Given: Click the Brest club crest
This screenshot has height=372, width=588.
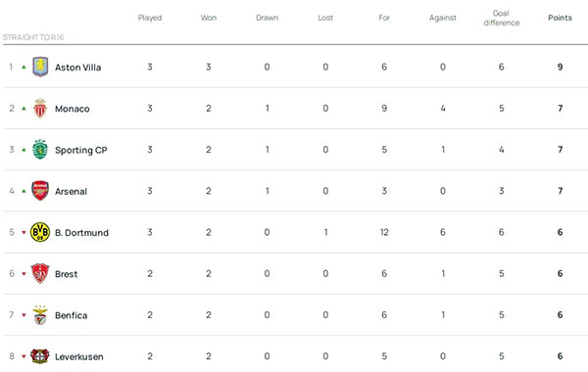Looking at the screenshot, I should tap(40, 273).
